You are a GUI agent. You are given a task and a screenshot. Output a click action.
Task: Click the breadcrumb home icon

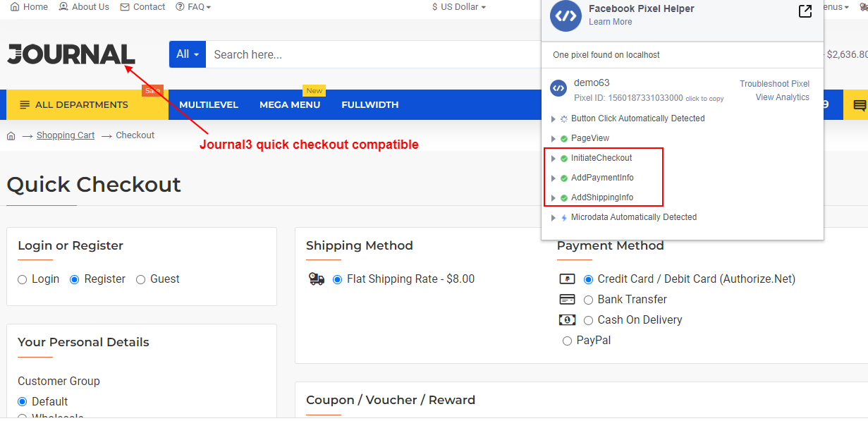pyautogui.click(x=11, y=135)
